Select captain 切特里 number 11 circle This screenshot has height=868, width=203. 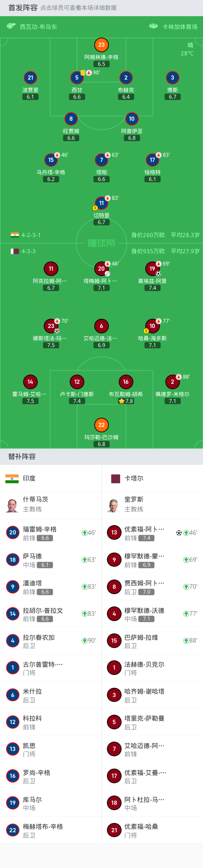pos(101,203)
